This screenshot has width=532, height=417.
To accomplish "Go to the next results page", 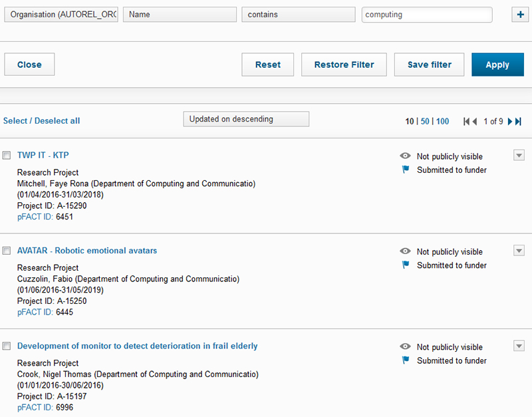I will coord(510,121).
